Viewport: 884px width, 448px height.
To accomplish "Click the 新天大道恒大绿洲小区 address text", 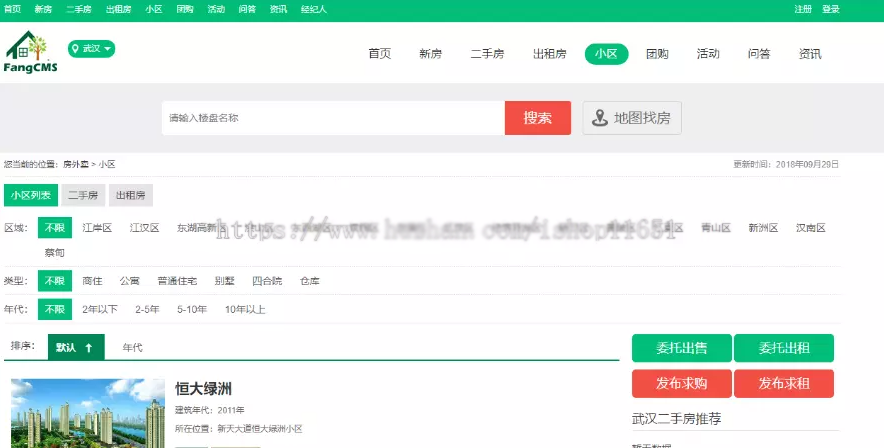I will click(x=260, y=429).
